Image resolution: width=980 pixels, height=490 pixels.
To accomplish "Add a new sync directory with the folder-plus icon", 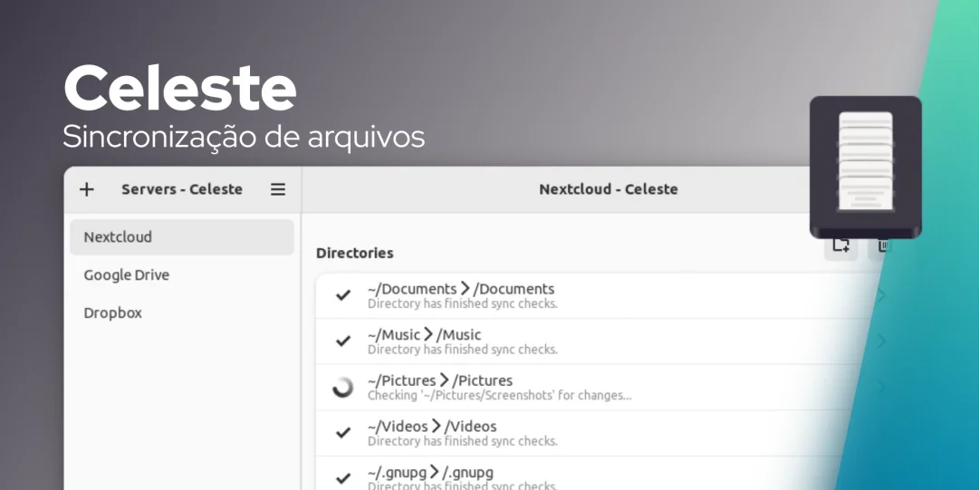I will click(841, 245).
